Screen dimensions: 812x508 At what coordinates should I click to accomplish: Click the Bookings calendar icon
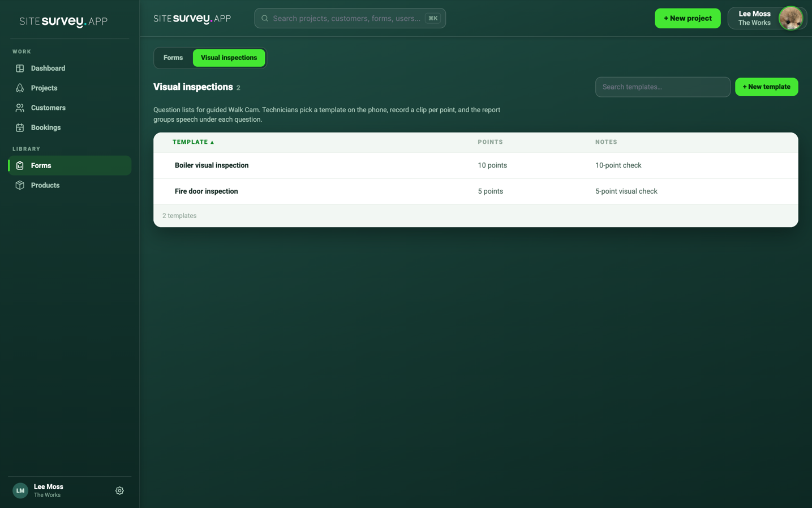[x=20, y=127]
